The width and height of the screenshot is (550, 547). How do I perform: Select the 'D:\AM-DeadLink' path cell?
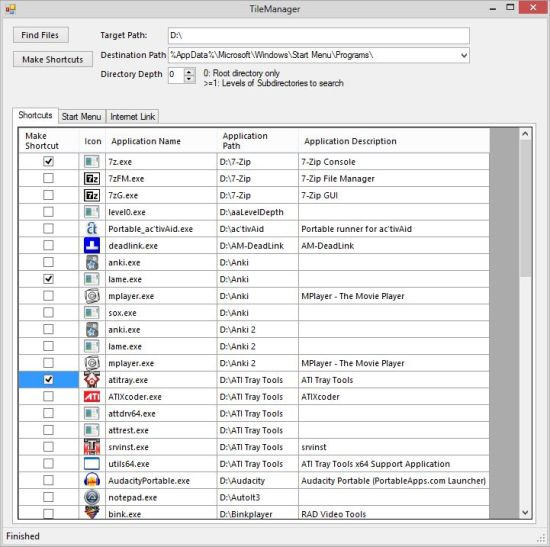pos(258,246)
